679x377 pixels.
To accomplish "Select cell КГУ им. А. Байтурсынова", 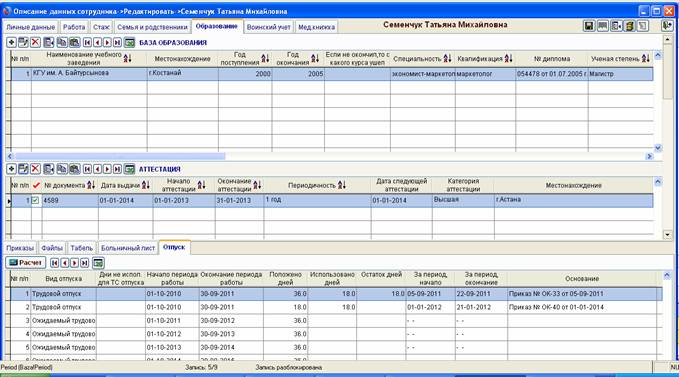I will point(89,74).
